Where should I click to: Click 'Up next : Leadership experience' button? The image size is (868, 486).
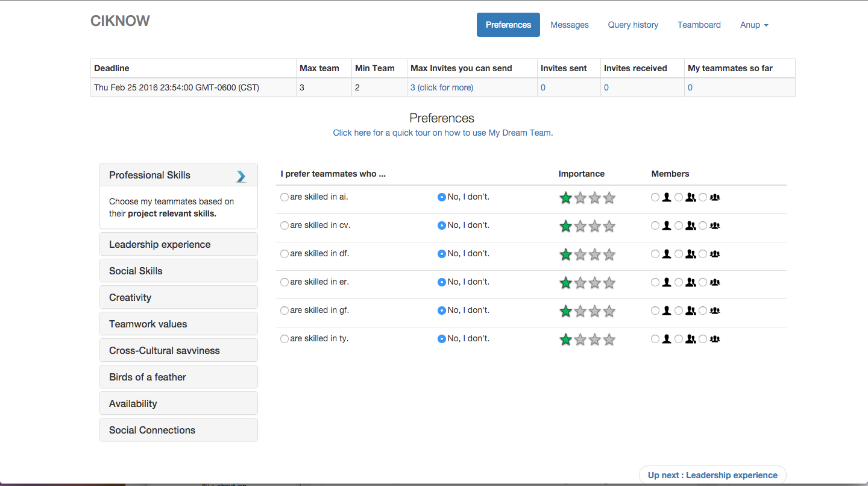coord(712,475)
